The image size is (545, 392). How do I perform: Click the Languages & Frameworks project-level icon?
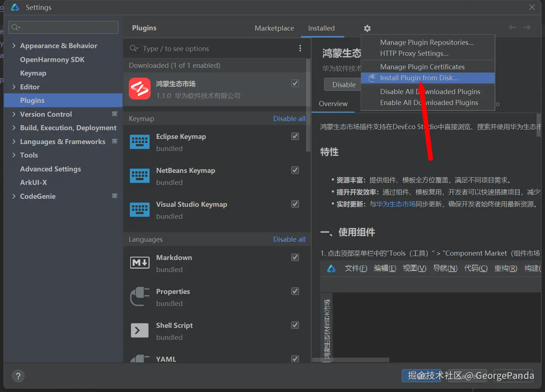[x=115, y=141]
